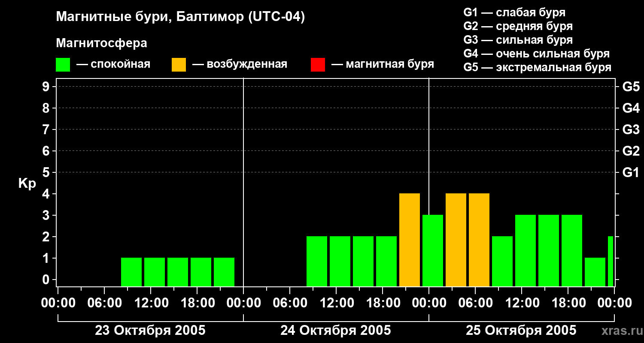The width and height of the screenshot is (644, 343).
Task: Click the narrow green bar at right edge
Action: [610, 261]
